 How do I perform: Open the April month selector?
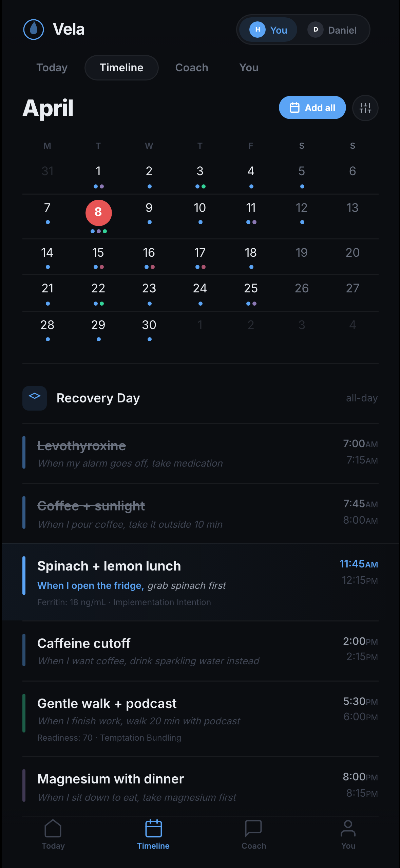[47, 108]
